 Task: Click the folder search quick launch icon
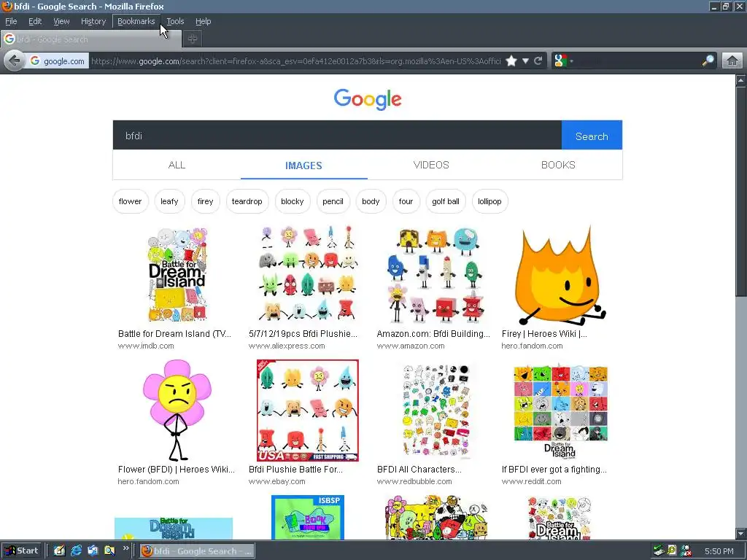coord(109,551)
